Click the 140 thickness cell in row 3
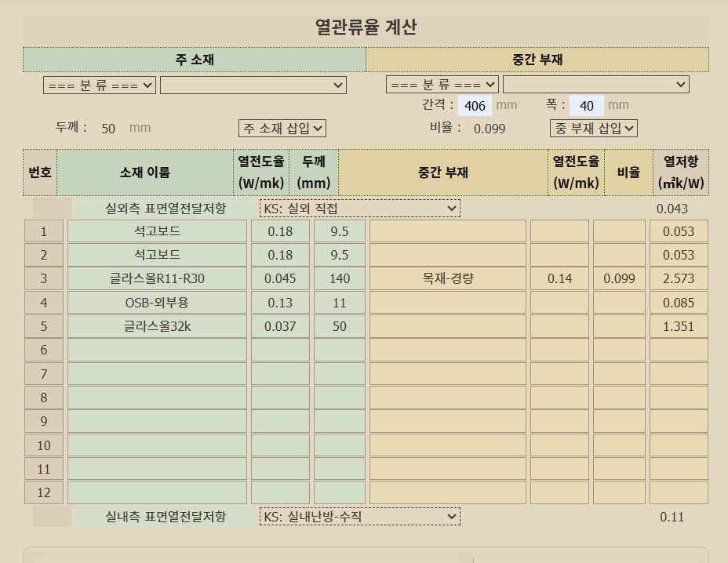Viewport: 728px width, 563px height. pos(339,278)
